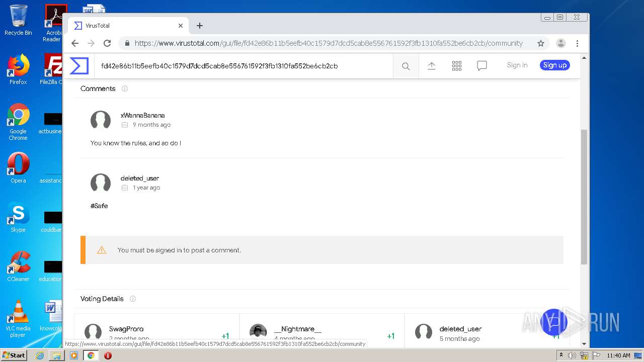Click the browser forward arrow
The height and width of the screenshot is (362, 644).
91,43
